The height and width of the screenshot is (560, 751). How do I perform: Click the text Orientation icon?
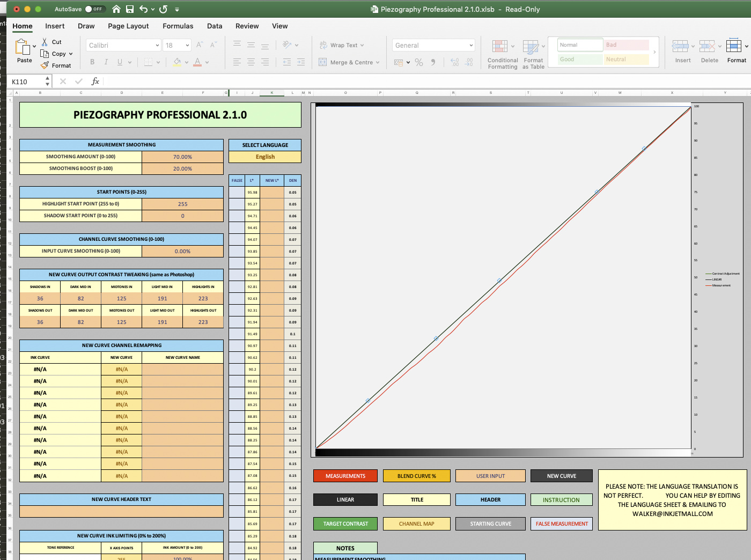click(x=287, y=45)
